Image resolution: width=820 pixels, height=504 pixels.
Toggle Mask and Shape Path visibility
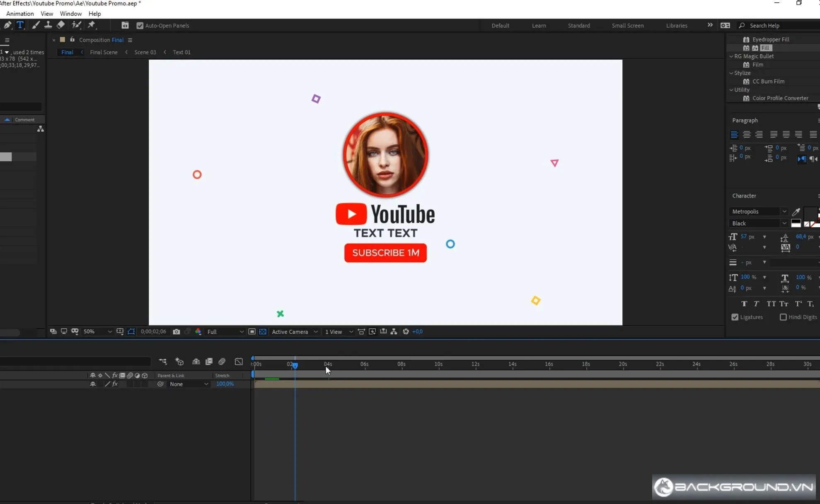tap(131, 332)
